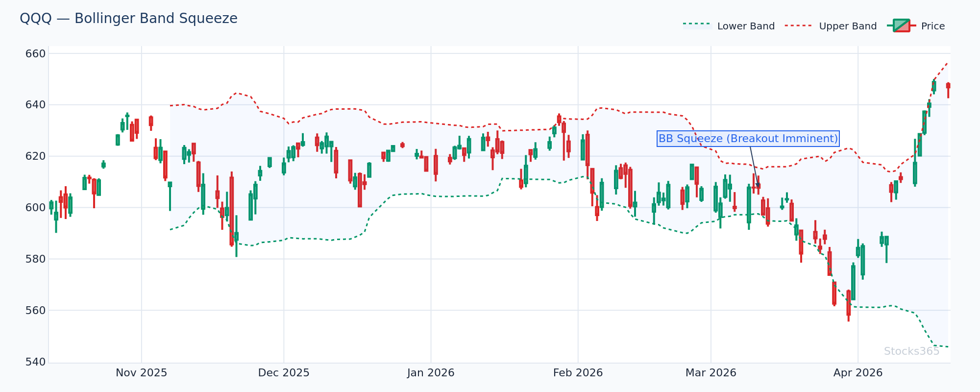980x392 pixels.
Task: Click the 660 y-axis label
Action: 35,54
